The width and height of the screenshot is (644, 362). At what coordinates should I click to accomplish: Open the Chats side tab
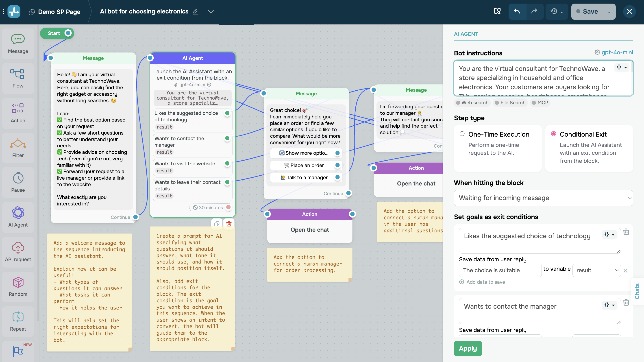637,291
